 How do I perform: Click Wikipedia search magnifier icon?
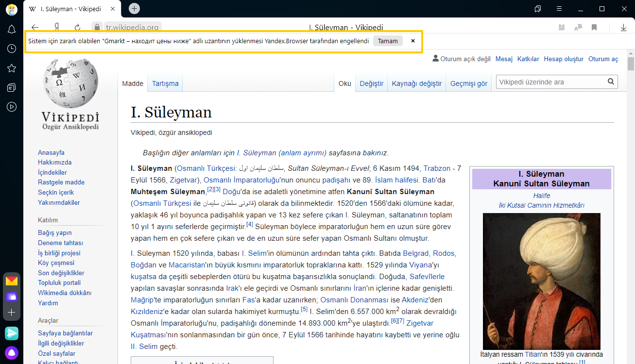[x=611, y=82]
